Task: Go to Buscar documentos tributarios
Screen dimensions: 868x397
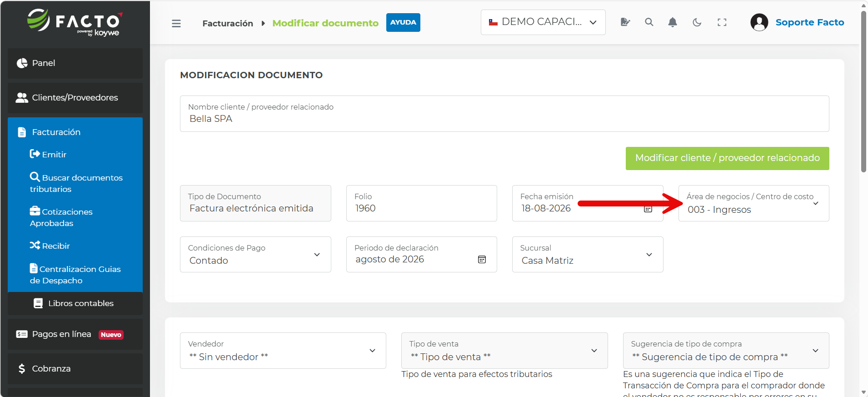Action: [76, 183]
